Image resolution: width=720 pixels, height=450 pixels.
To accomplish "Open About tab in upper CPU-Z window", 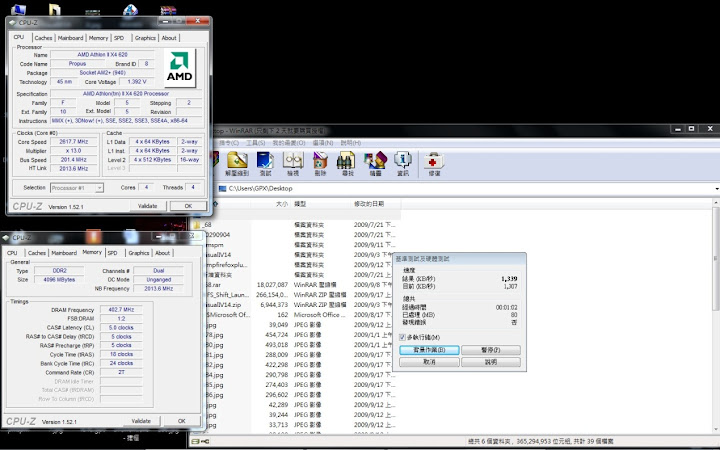I will click(x=169, y=38).
